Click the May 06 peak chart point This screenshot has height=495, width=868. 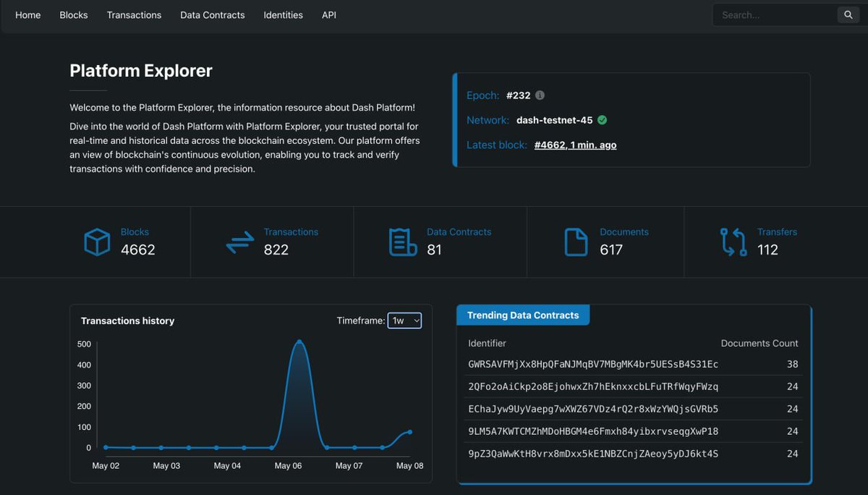pyautogui.click(x=299, y=342)
